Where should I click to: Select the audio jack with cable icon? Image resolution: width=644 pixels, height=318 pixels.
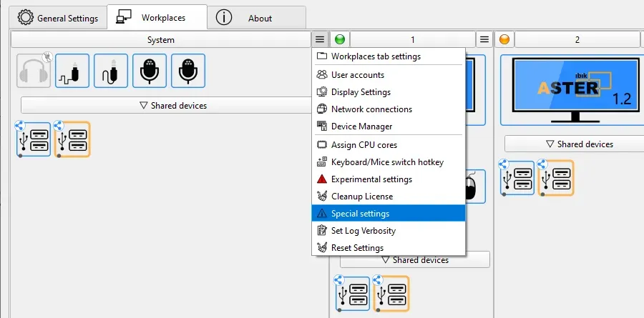coord(111,71)
